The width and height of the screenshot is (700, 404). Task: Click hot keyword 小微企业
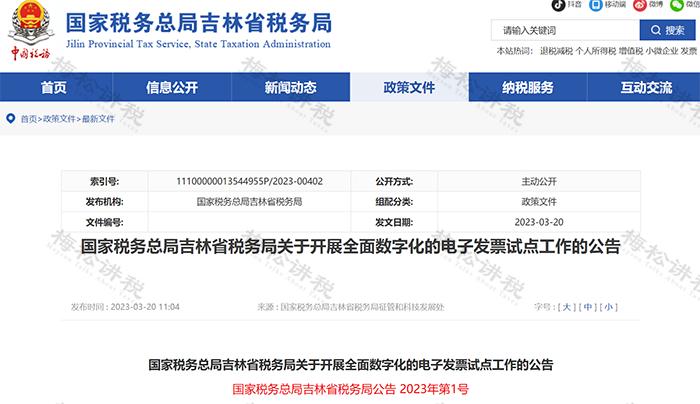[x=662, y=51]
